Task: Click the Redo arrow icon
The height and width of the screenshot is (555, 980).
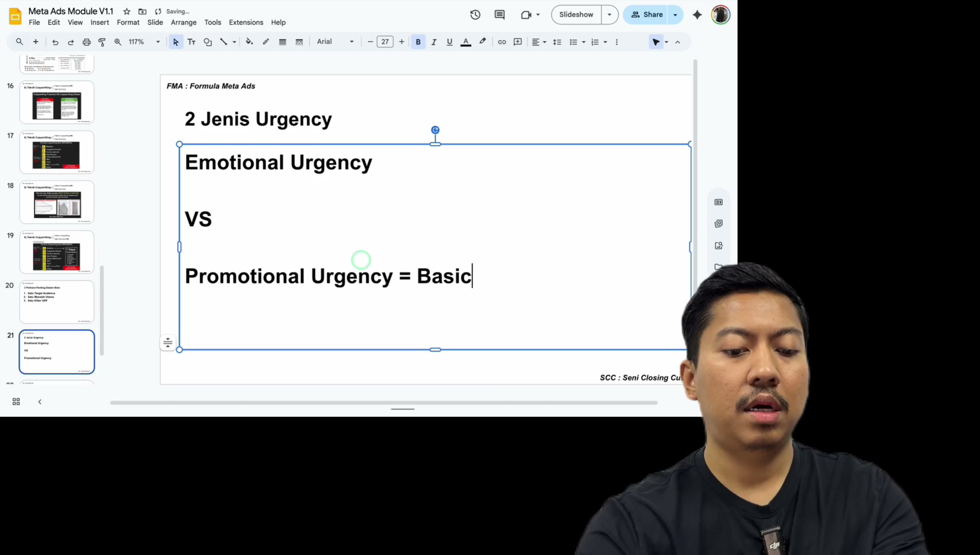Action: pyautogui.click(x=71, y=42)
